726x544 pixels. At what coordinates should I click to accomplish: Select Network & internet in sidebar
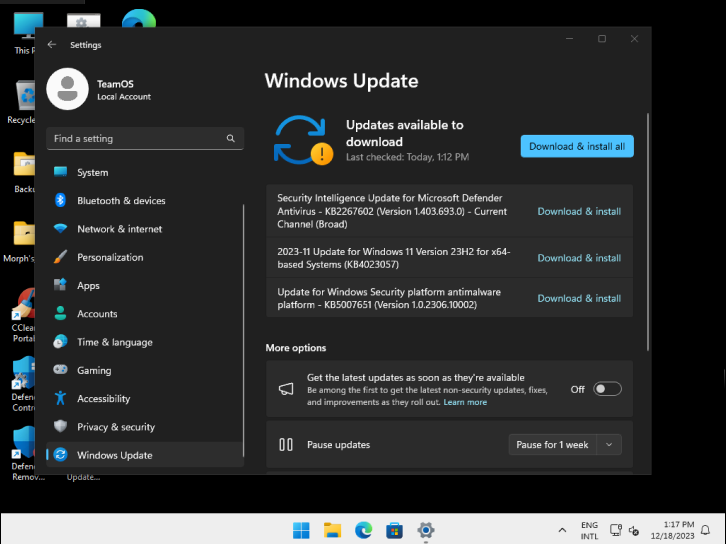145,228
